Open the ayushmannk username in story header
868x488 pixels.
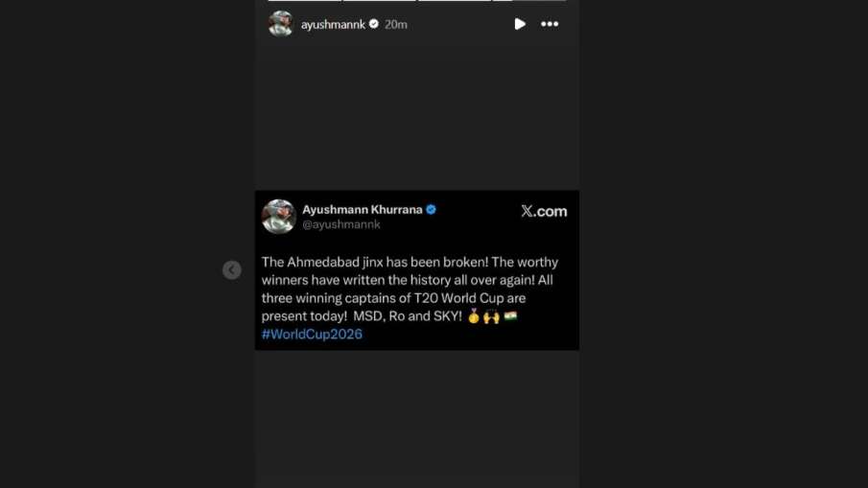pos(333,25)
